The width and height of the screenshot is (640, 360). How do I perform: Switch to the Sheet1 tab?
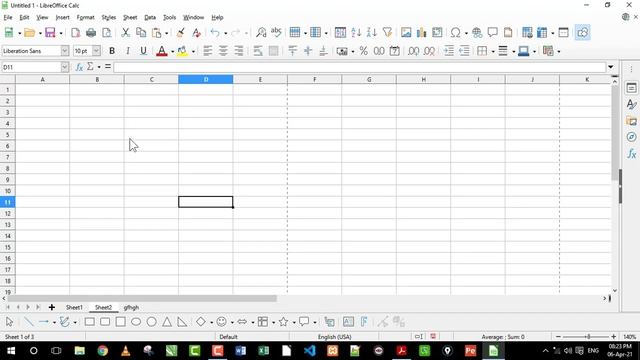(x=74, y=307)
